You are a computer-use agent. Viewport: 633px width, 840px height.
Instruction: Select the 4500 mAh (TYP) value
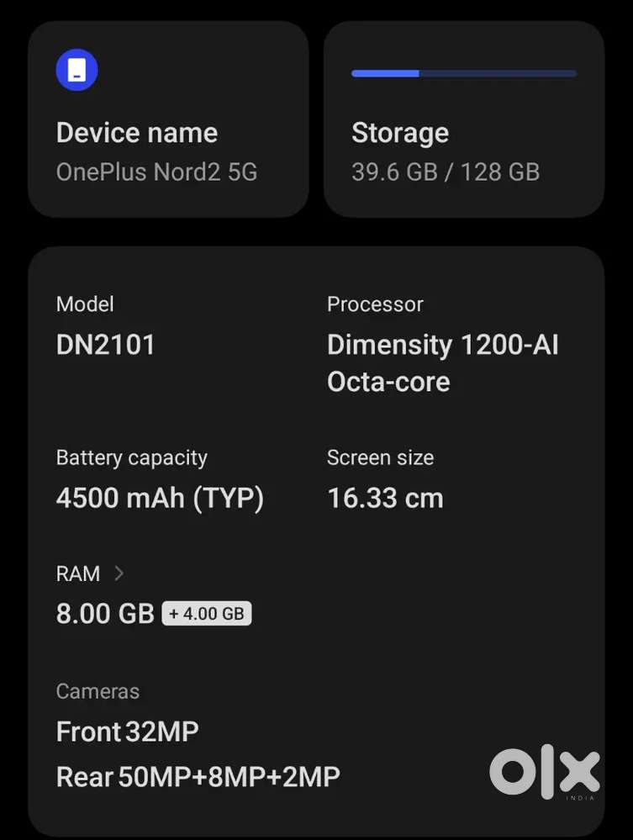tap(160, 499)
